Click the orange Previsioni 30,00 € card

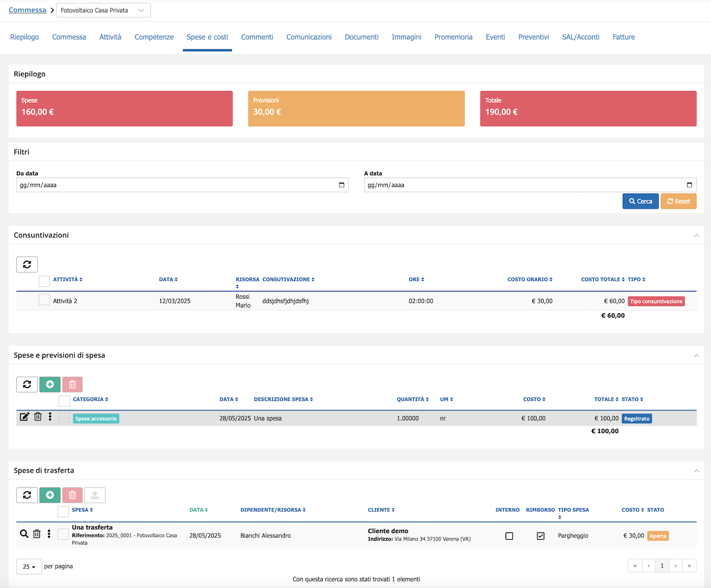pos(356,109)
